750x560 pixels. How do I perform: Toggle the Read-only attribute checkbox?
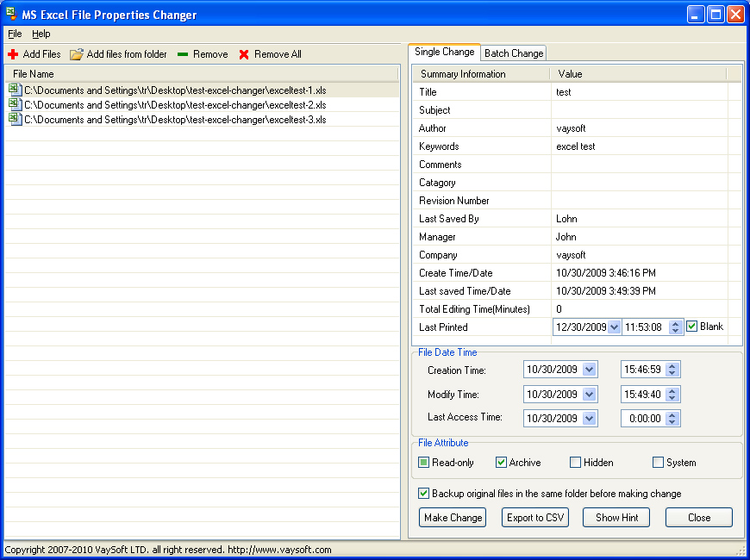pos(423,463)
